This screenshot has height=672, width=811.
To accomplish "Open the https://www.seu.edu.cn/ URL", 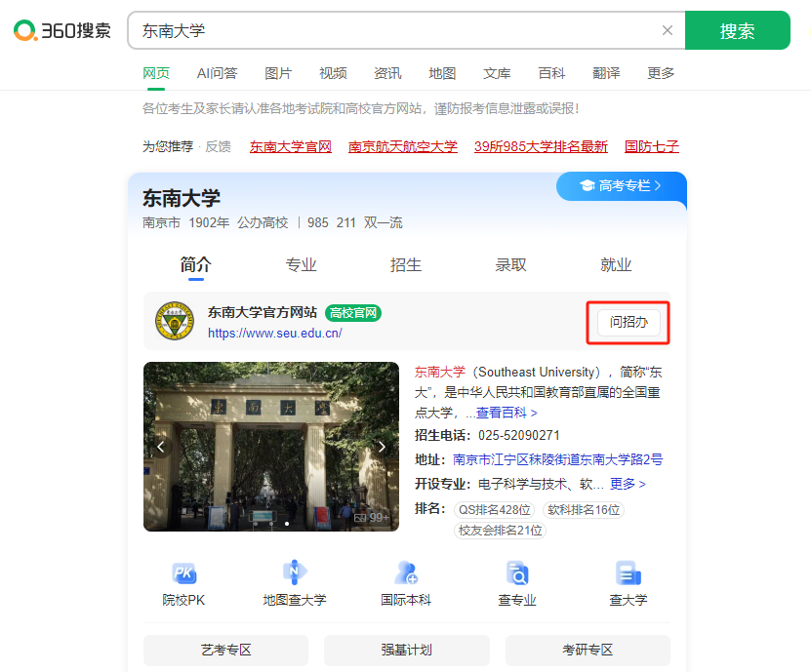I will [274, 333].
